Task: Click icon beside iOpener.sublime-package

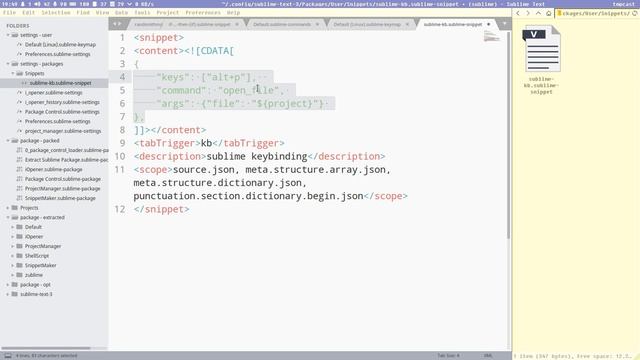Action: [x=19, y=169]
